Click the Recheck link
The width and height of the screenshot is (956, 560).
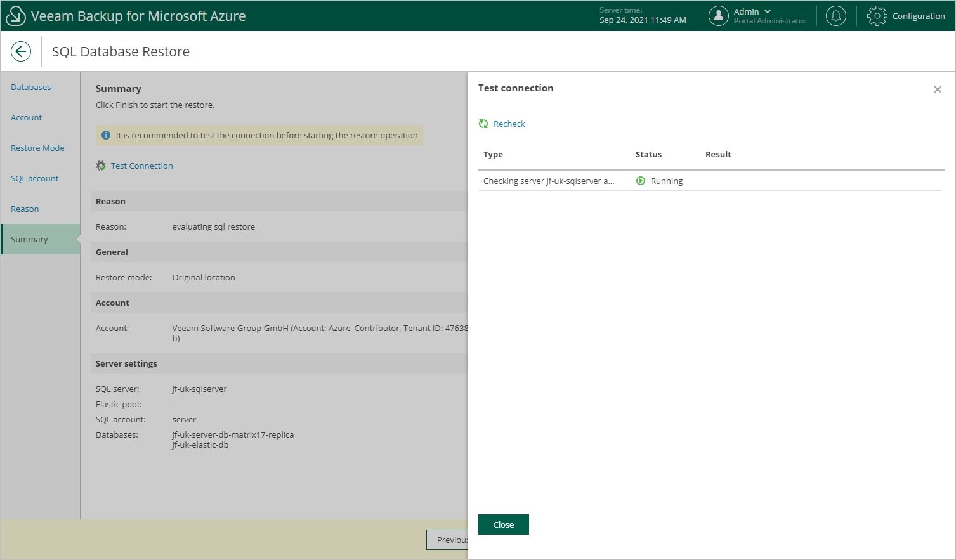tap(509, 124)
